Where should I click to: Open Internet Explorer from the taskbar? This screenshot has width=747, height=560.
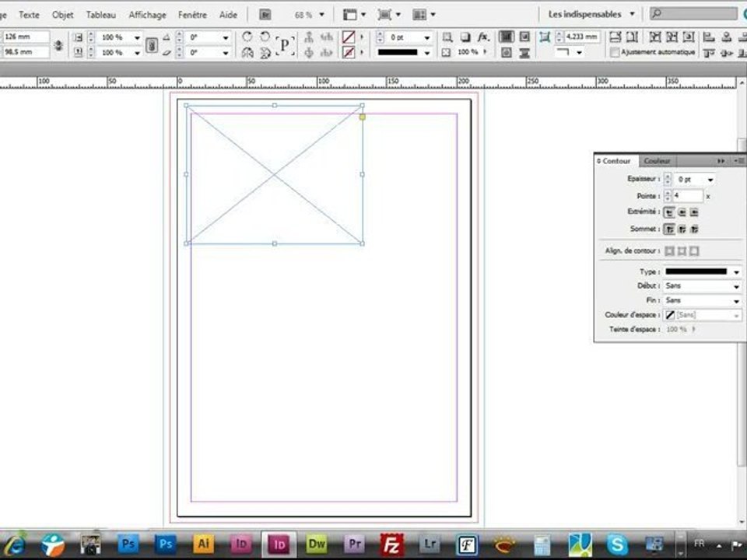pos(14,544)
